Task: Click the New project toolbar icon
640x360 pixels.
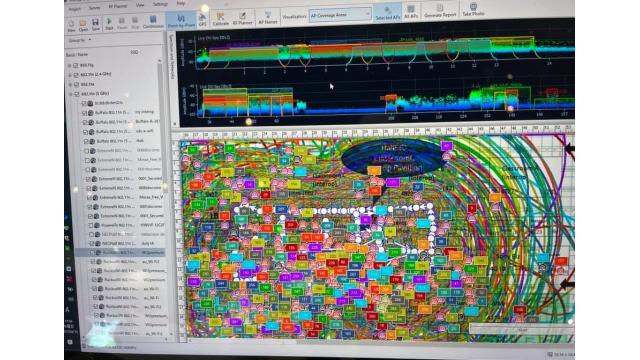Action: [71, 25]
